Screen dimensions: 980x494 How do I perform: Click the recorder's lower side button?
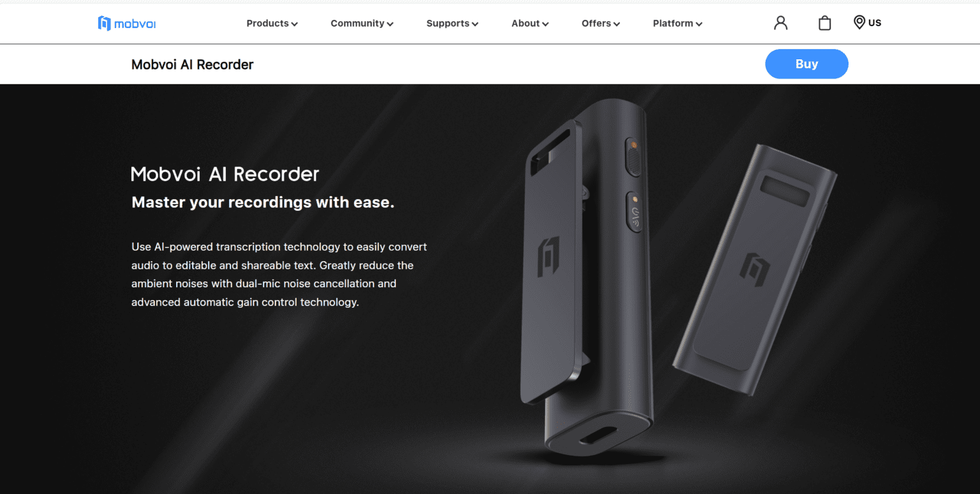coord(634,212)
